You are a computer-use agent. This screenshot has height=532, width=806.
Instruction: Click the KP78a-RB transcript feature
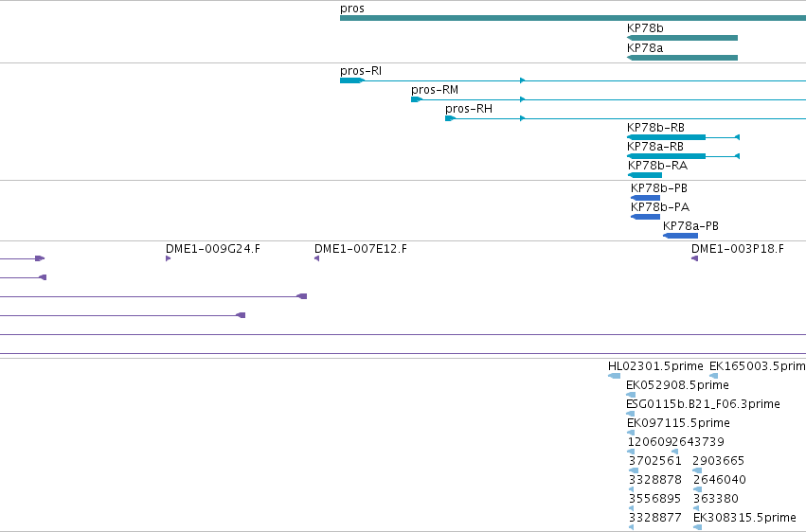pos(683,156)
